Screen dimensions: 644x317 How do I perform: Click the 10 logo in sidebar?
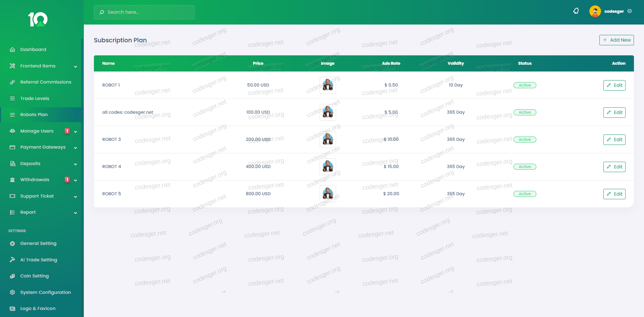[38, 19]
